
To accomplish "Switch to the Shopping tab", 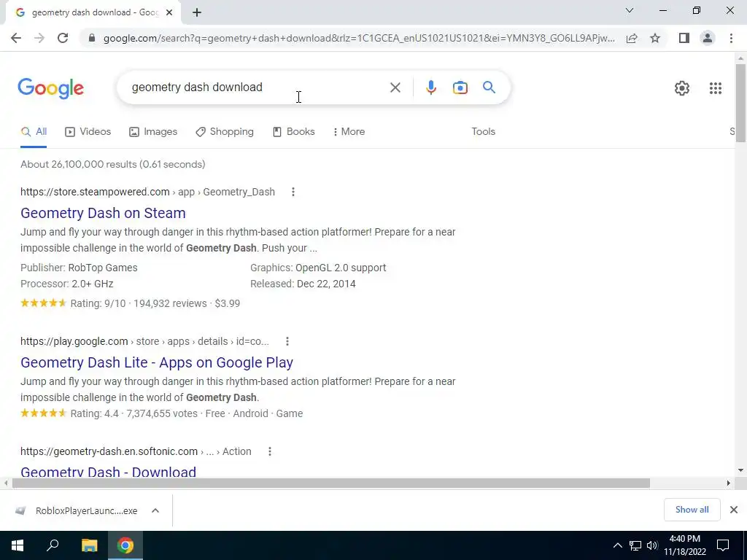I will pyautogui.click(x=225, y=132).
